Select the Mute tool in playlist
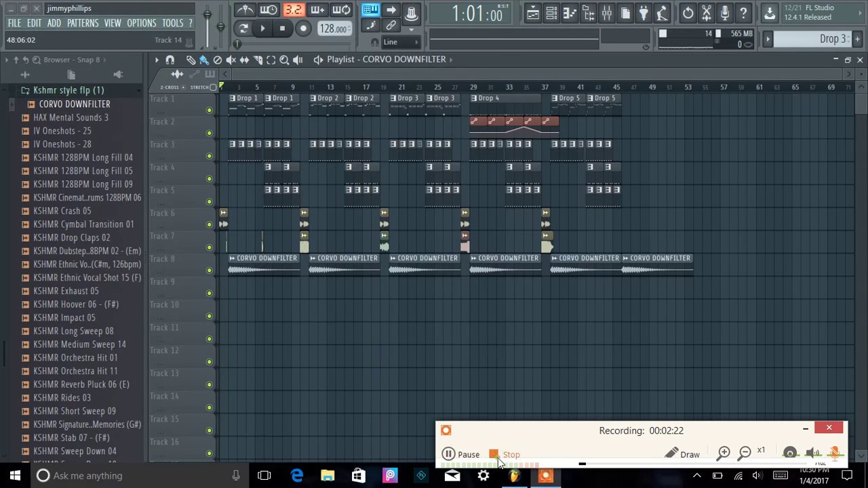This screenshot has width=868, height=488. [231, 60]
